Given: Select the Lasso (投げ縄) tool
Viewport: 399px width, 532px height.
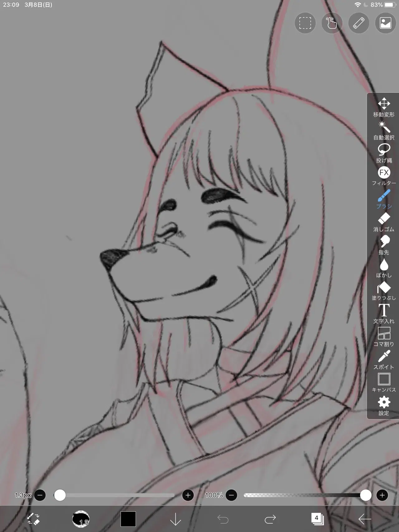Looking at the screenshot, I should 384,153.
